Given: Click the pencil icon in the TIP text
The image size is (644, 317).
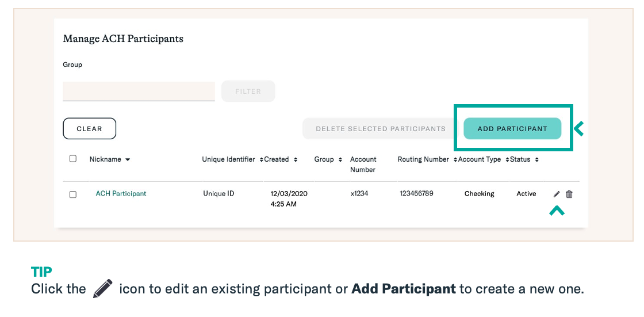Looking at the screenshot, I should (x=103, y=288).
